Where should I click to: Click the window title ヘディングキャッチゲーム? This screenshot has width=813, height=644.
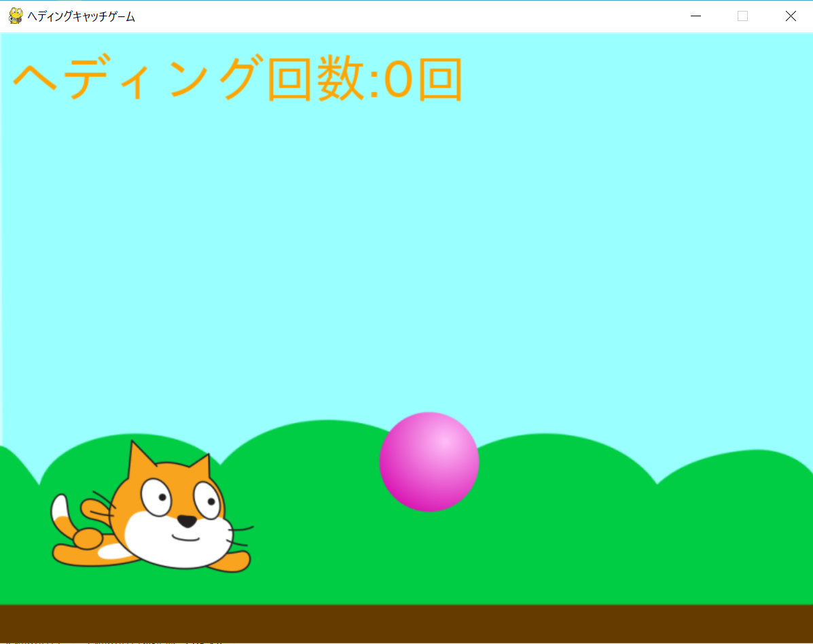coord(82,16)
